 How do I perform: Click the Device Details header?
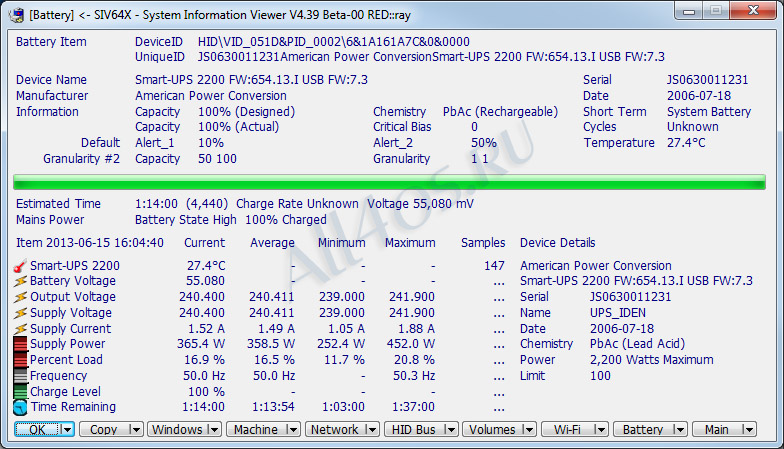[558, 244]
